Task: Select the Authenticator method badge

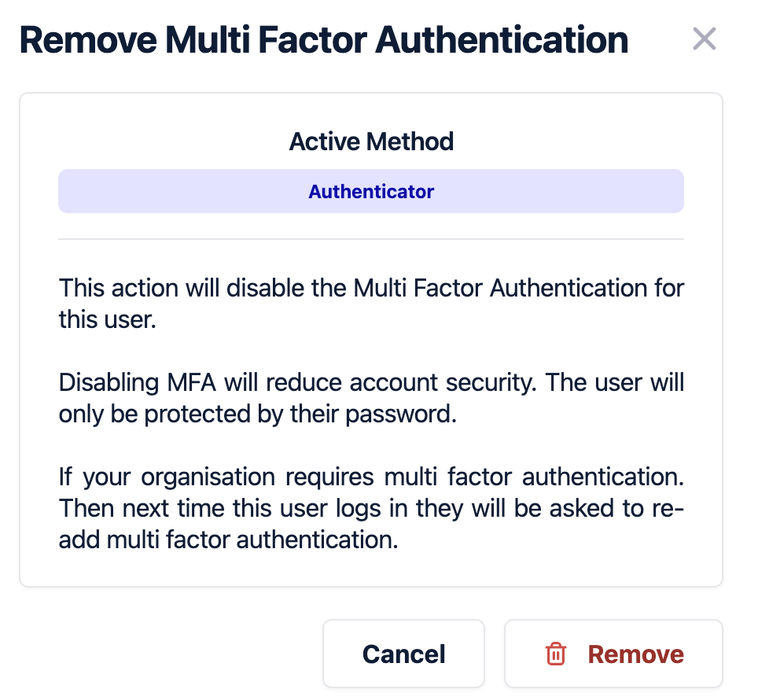Action: 371,192
